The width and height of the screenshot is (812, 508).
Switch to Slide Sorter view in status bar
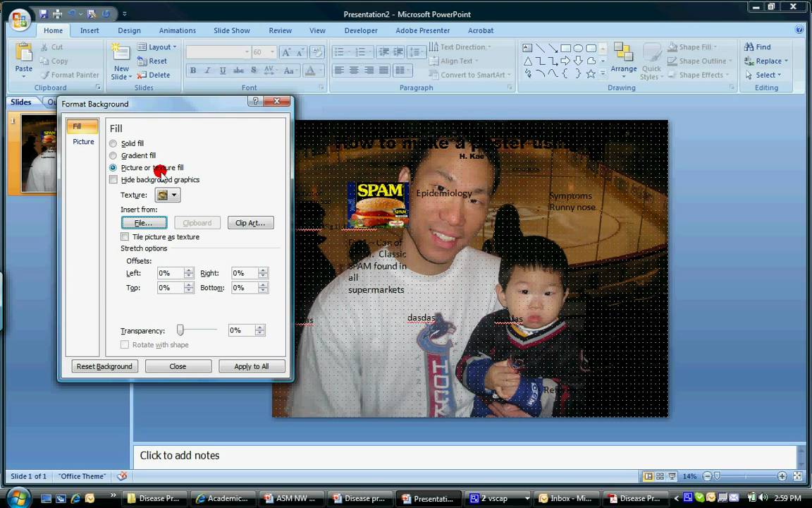(x=660, y=476)
